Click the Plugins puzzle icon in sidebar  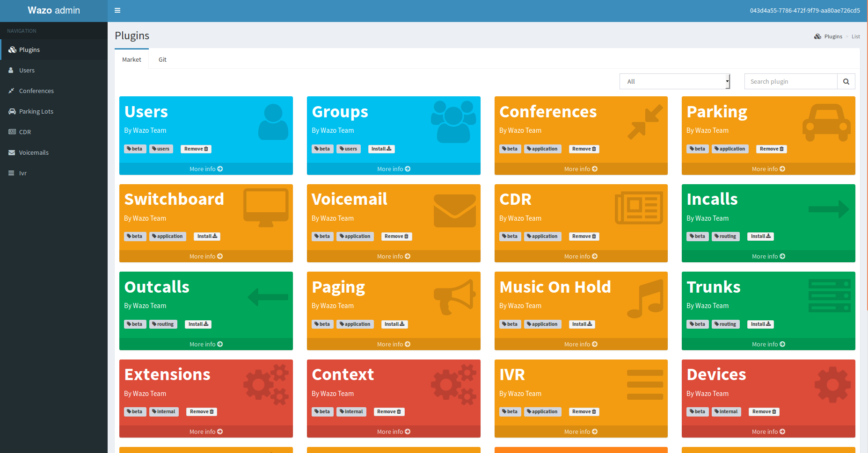[12, 50]
